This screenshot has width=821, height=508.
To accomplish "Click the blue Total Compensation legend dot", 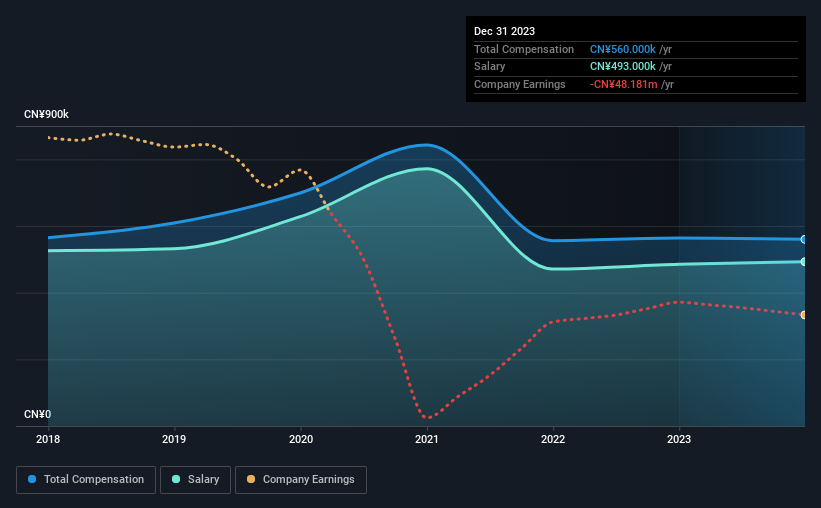I will tap(32, 479).
